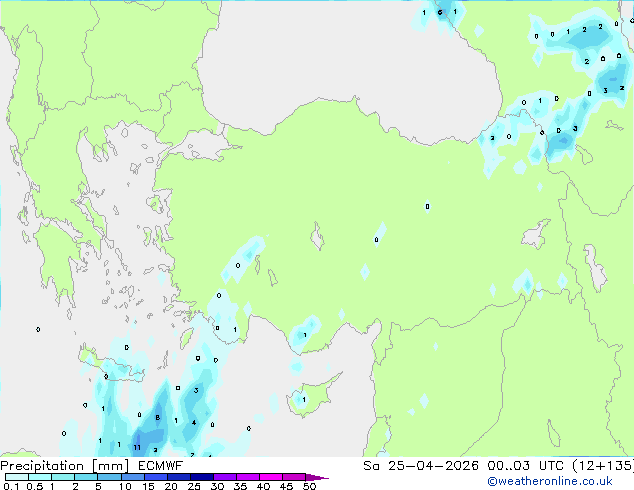Click the '10' legend scale label

[125, 486]
